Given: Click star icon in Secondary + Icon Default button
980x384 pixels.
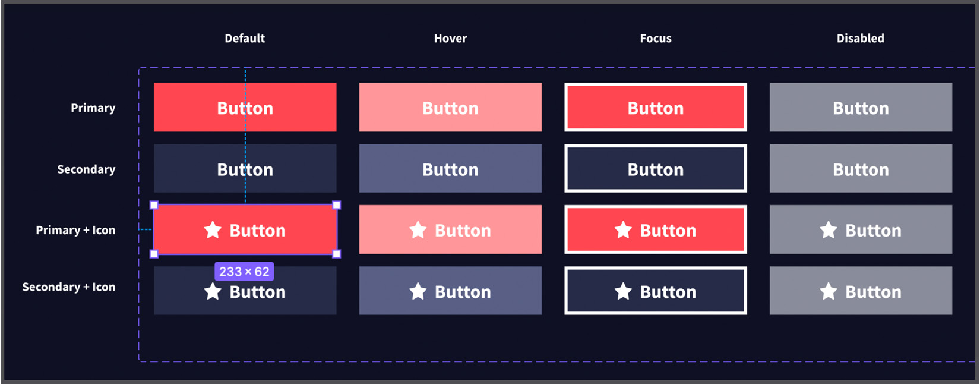Looking at the screenshot, I should (213, 292).
